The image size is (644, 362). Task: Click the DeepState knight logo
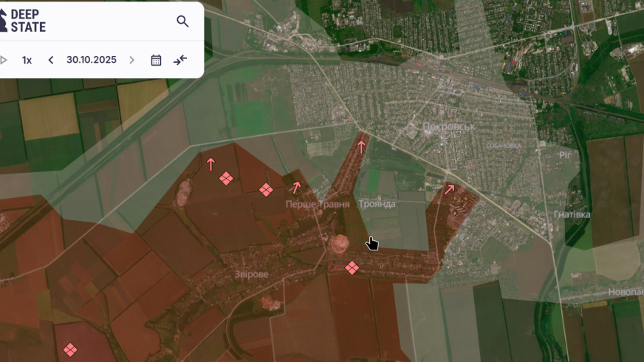4,21
